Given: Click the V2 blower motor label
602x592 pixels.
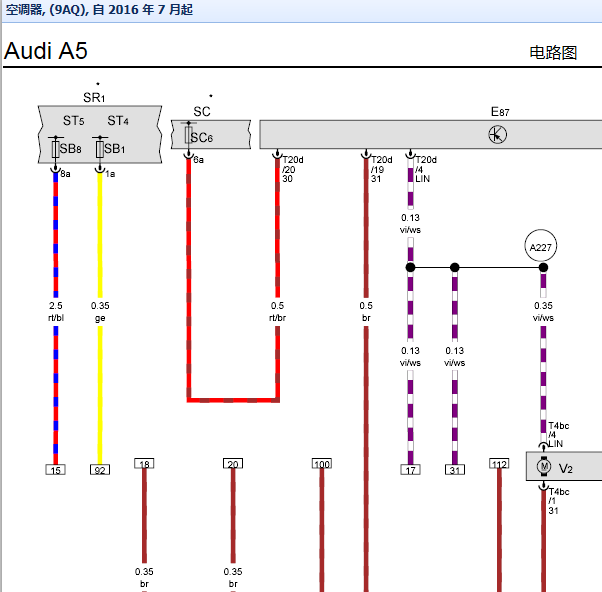Looking at the screenshot, I should pos(566,469).
